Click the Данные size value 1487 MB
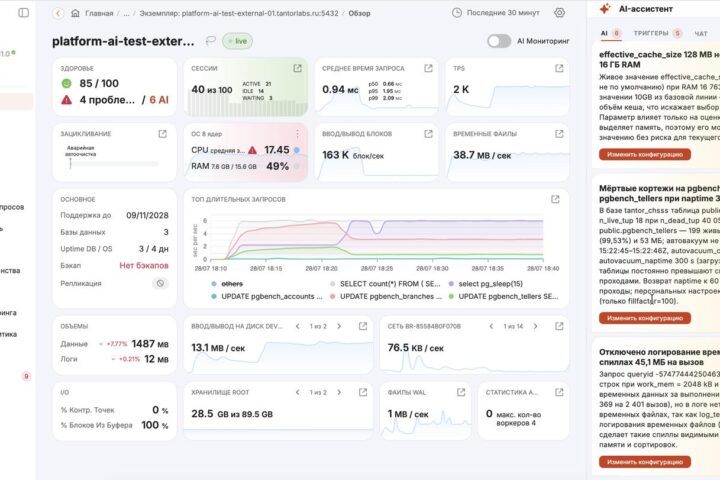The height and width of the screenshot is (480, 720). (150, 344)
